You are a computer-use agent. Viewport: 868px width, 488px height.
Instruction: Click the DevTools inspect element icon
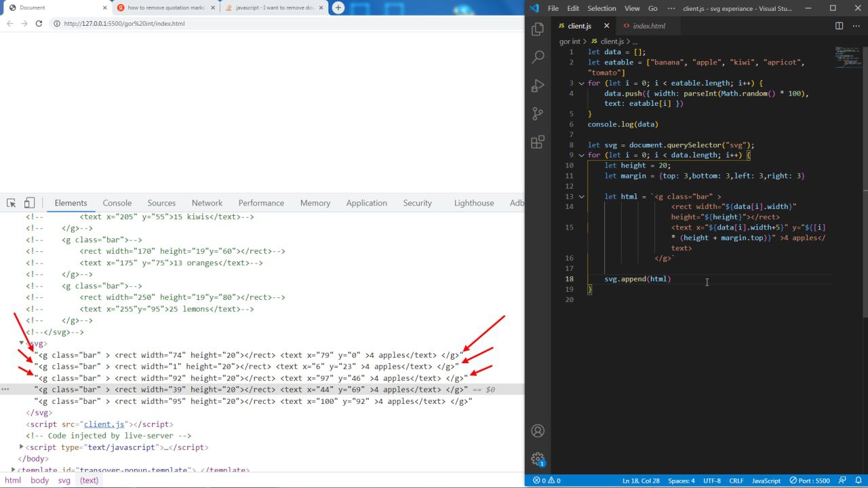click(x=12, y=203)
